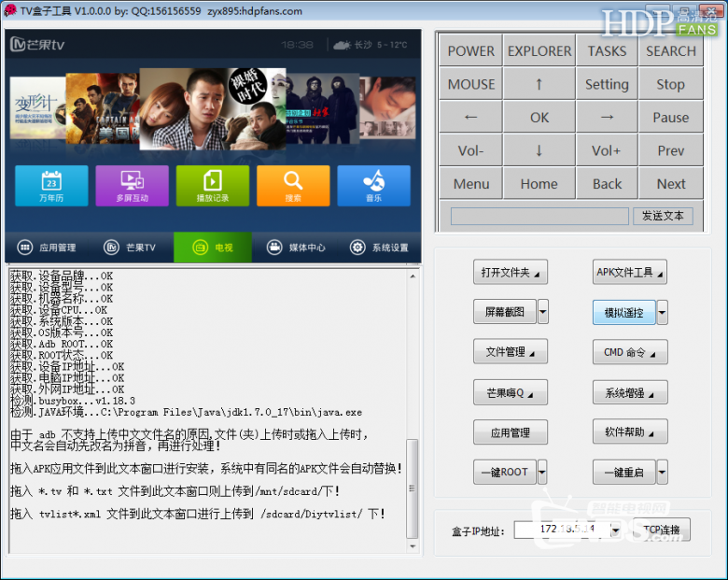Image resolution: width=728 pixels, height=580 pixels.
Task: Open the 文件管理 dropdown button
Action: (x=511, y=352)
